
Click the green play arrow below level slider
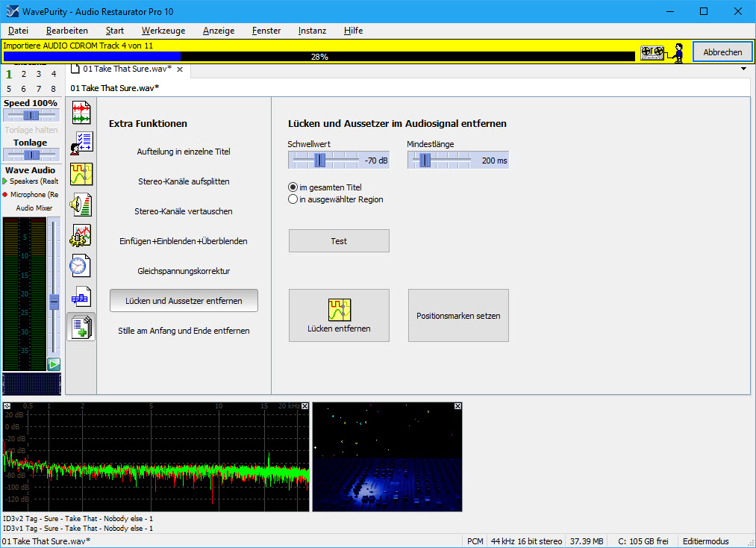pos(54,364)
